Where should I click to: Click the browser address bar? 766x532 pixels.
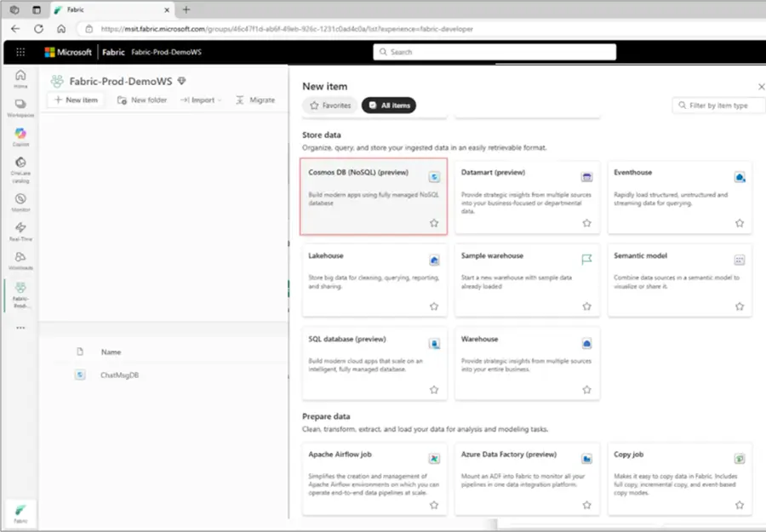pyautogui.click(x=420, y=29)
